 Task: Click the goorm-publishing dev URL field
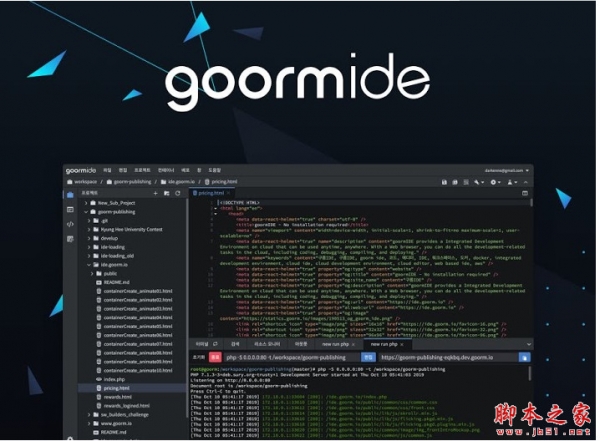point(449,357)
